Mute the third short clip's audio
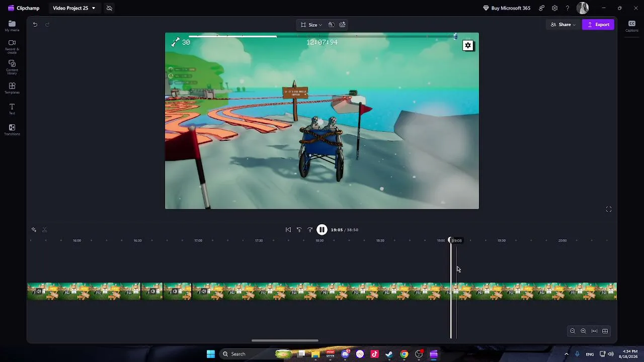Viewport: 644px width, 362px height. (x=174, y=291)
